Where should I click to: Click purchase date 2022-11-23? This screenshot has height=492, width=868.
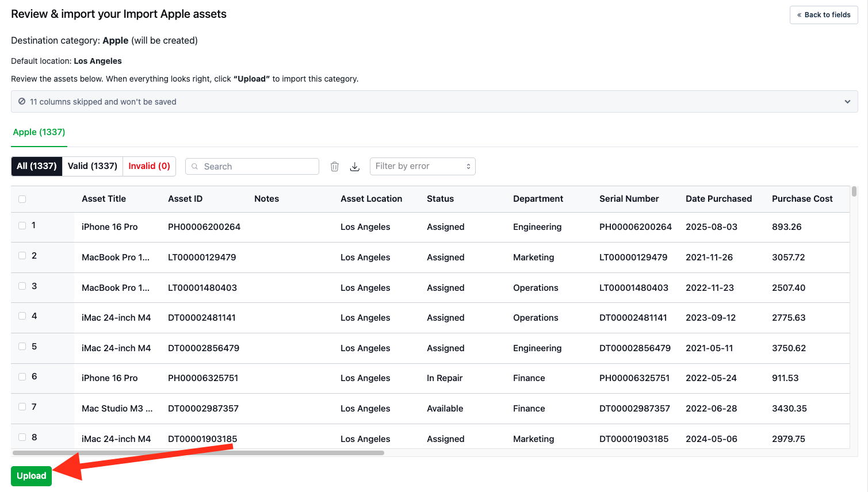710,288
